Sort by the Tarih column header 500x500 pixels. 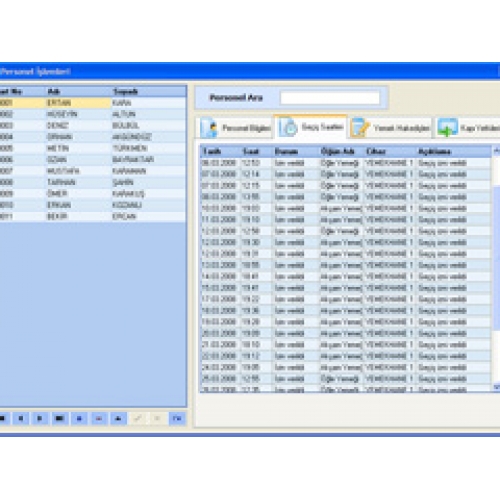[x=221, y=152]
